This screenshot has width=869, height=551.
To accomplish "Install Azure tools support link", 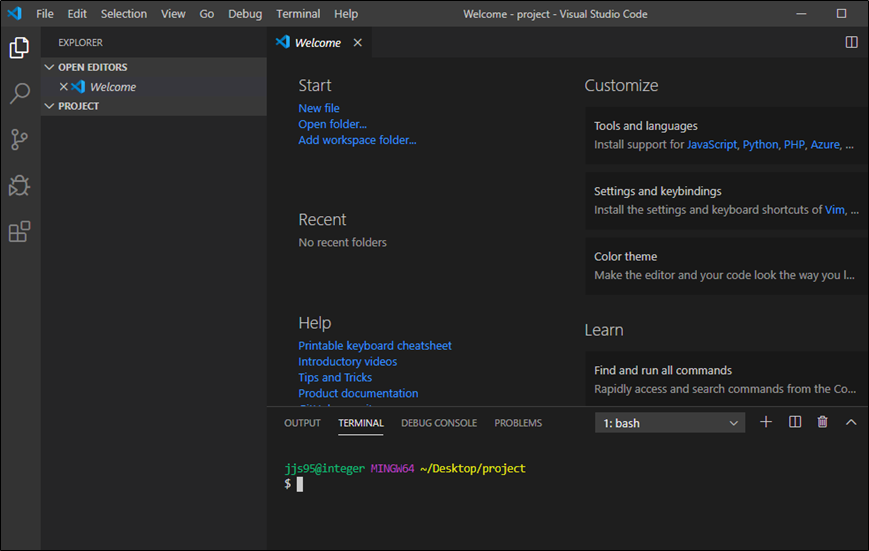I will tap(825, 145).
